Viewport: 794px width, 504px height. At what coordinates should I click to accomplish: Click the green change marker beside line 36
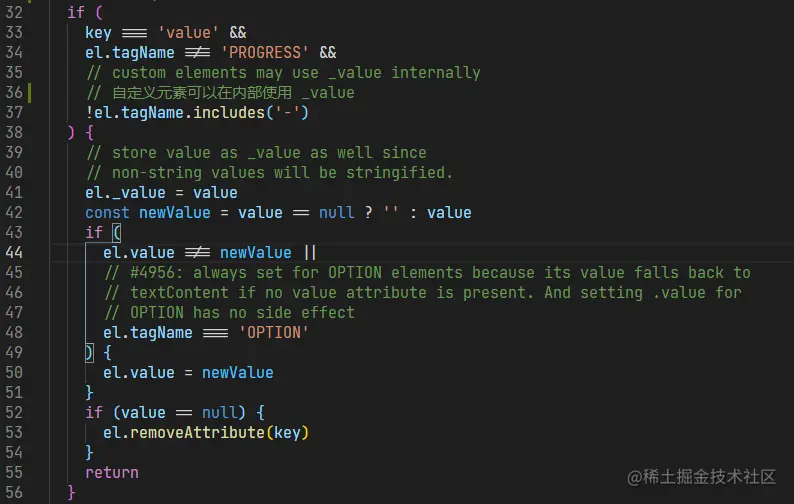click(29, 93)
